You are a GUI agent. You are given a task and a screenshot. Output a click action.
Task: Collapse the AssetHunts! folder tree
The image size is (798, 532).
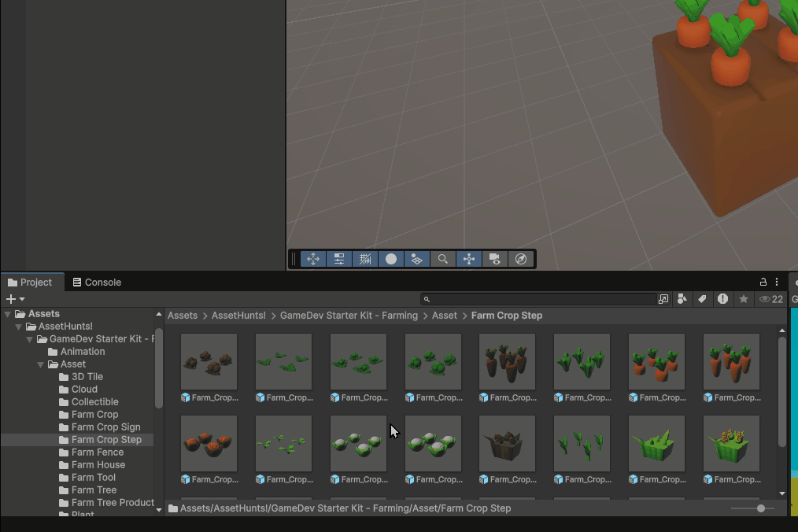[x=19, y=327]
